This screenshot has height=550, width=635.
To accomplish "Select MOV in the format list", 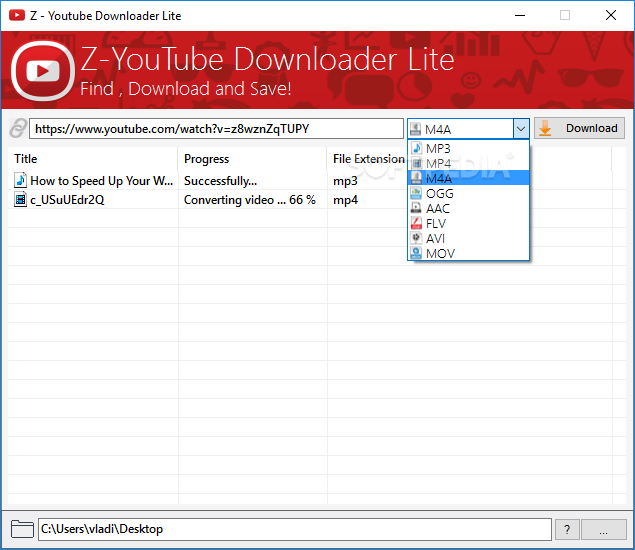I will tap(469, 253).
